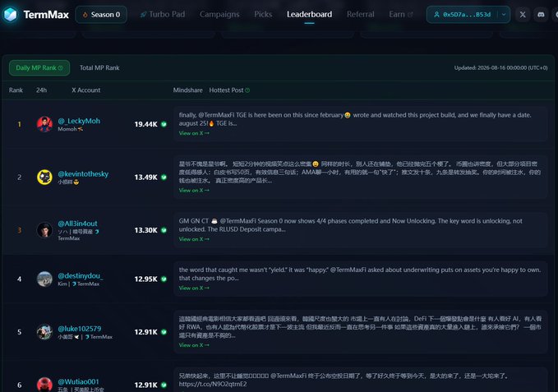
Task: Click green badge next to 13.30K
Action: (164, 230)
